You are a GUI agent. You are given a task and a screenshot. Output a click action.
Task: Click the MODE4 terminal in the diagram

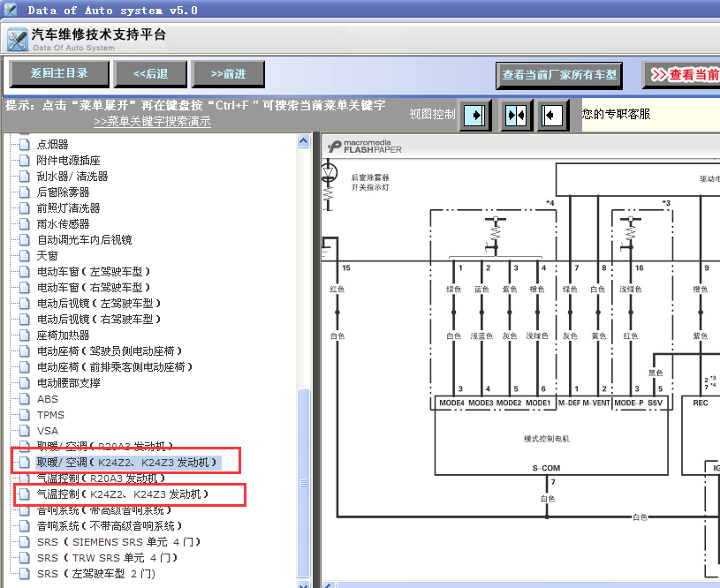tap(451, 403)
